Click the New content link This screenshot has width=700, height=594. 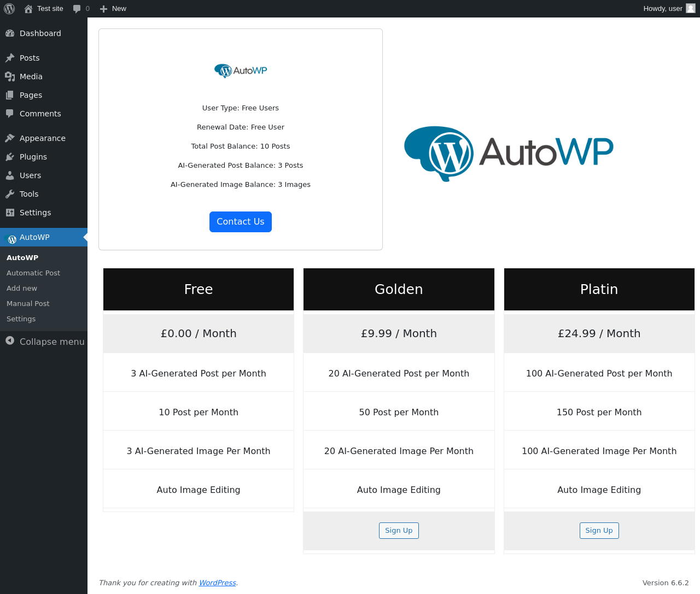click(x=113, y=9)
